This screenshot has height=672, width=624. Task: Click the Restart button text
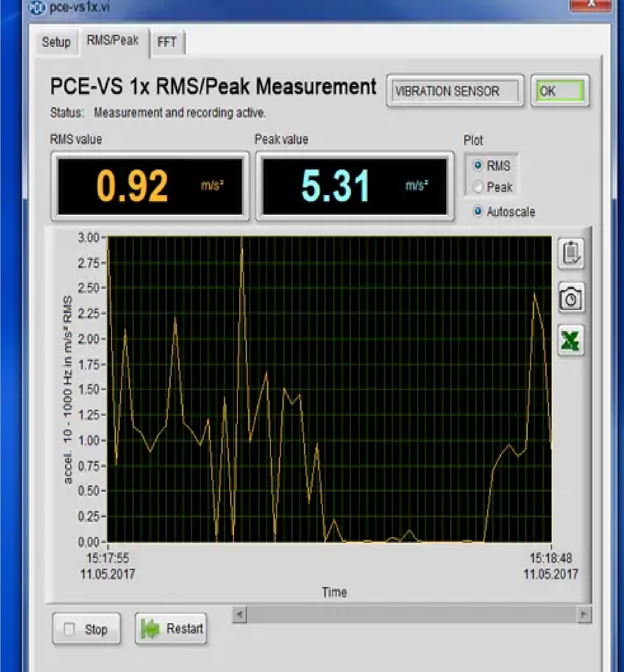[x=185, y=628]
